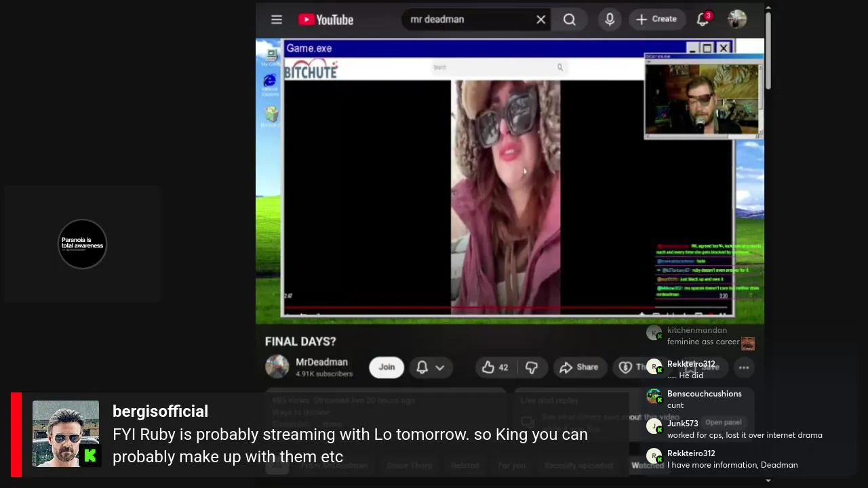This screenshot has height=488, width=868.
Task: Open the notifications bell in header
Action: pyautogui.click(x=703, y=19)
